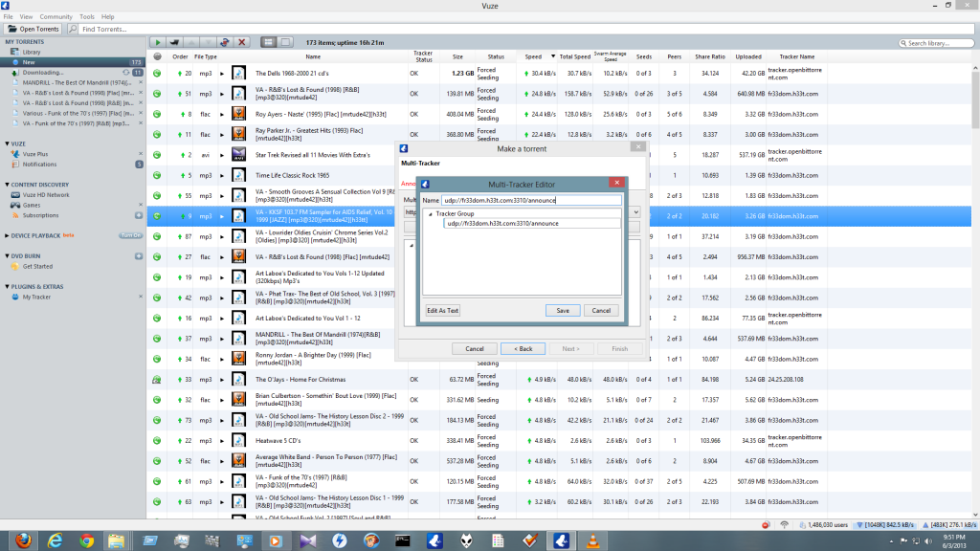Collapse the DVD BURN sidebar section
The height and width of the screenshot is (551, 980).
(7, 255)
